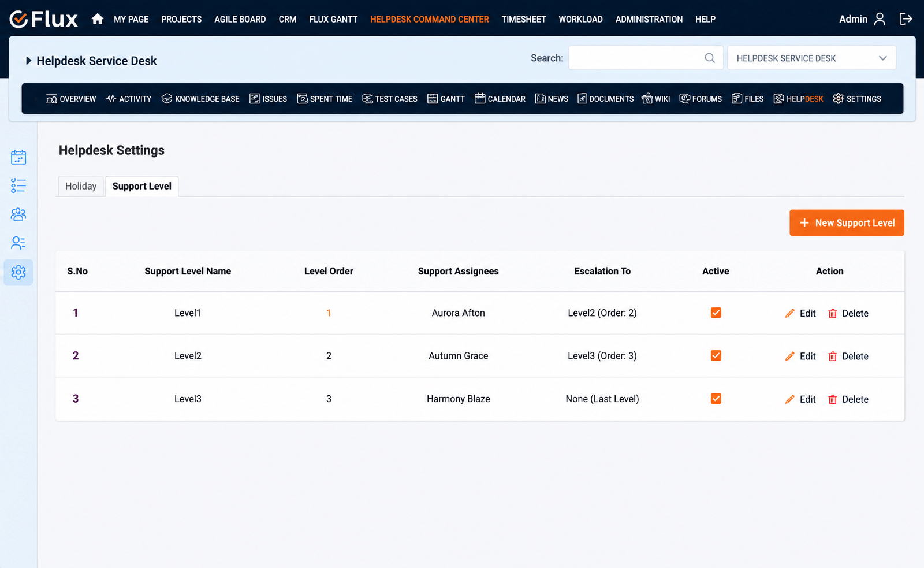Screen dimensions: 924x568
Task: Click Level2 (Order: 2) escalation cell
Action: click(x=602, y=313)
